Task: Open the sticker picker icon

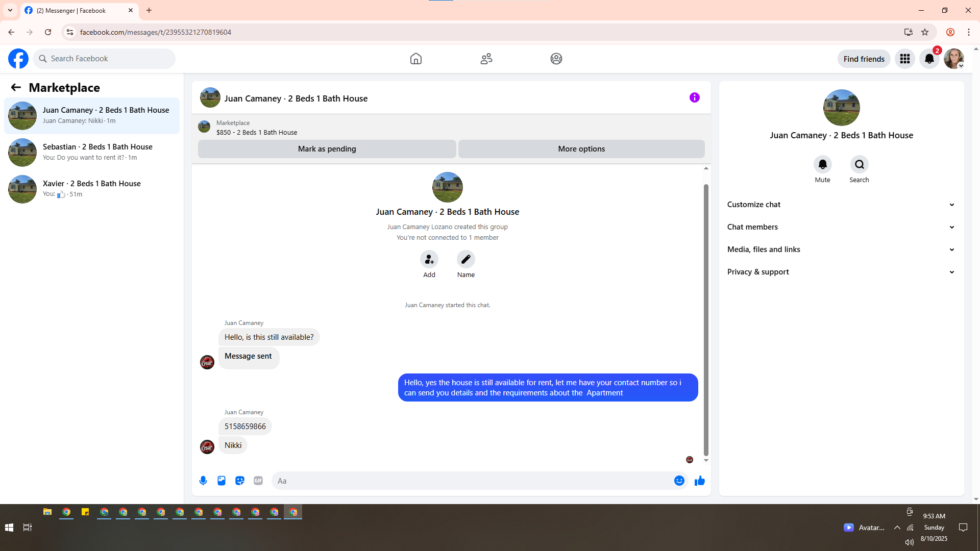Action: [x=240, y=481]
